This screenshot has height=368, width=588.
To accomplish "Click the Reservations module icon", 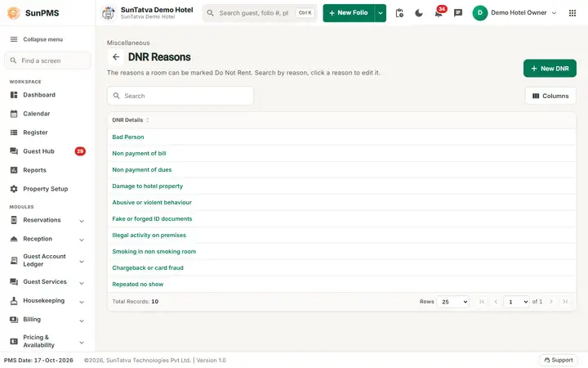I will [14, 220].
